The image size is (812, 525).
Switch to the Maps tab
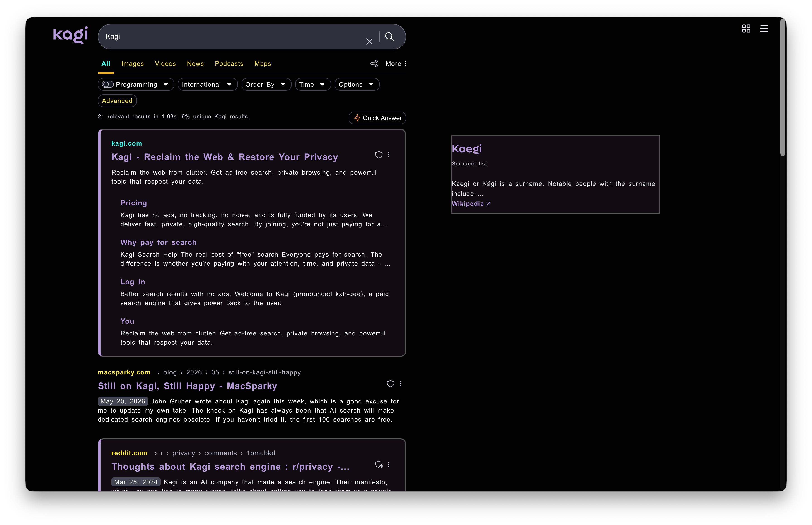[263, 64]
